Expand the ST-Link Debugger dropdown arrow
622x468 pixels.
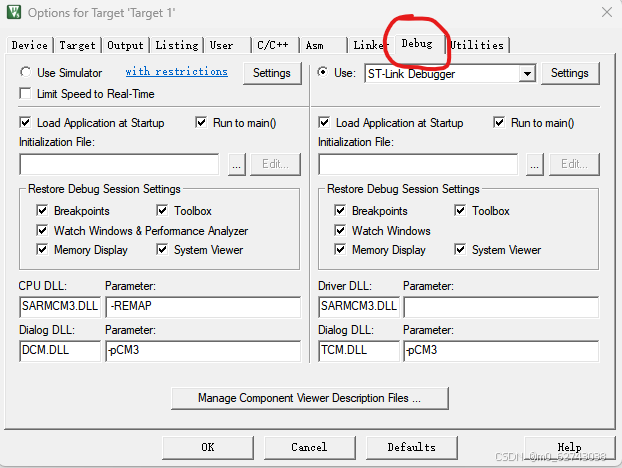click(x=527, y=74)
